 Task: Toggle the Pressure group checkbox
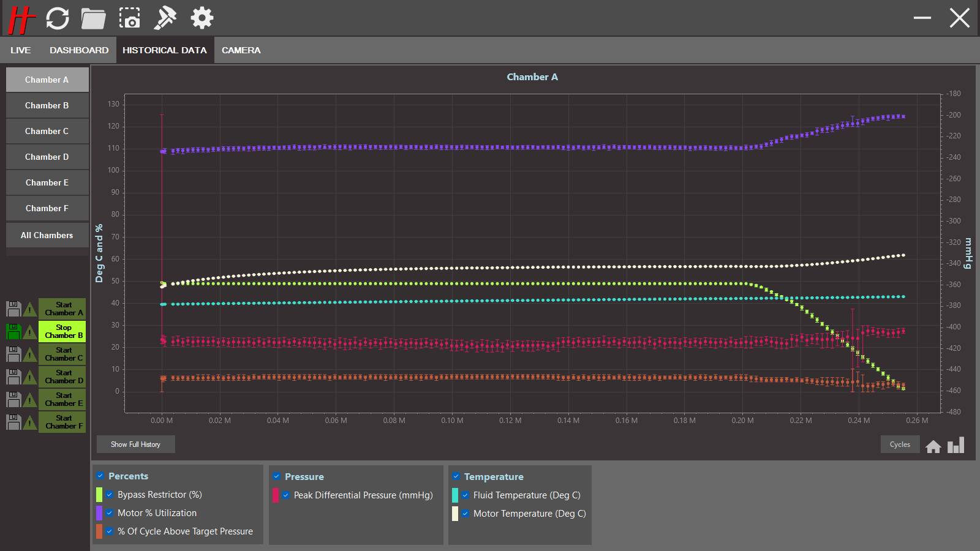277,476
